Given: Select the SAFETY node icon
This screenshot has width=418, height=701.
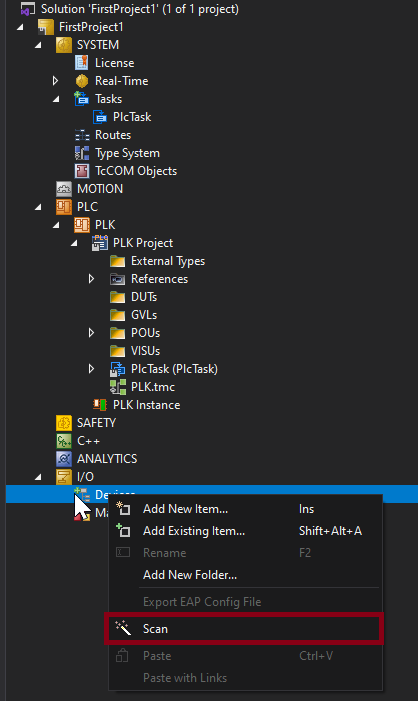Looking at the screenshot, I should [x=63, y=422].
